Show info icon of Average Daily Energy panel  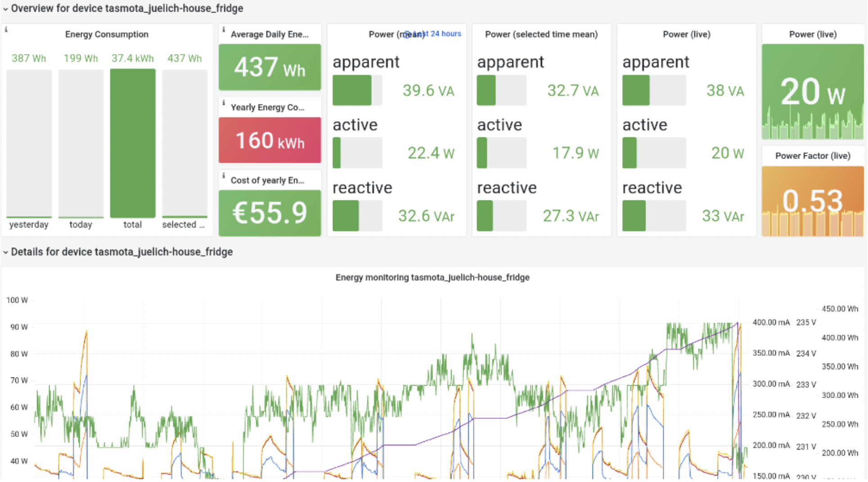(x=223, y=29)
